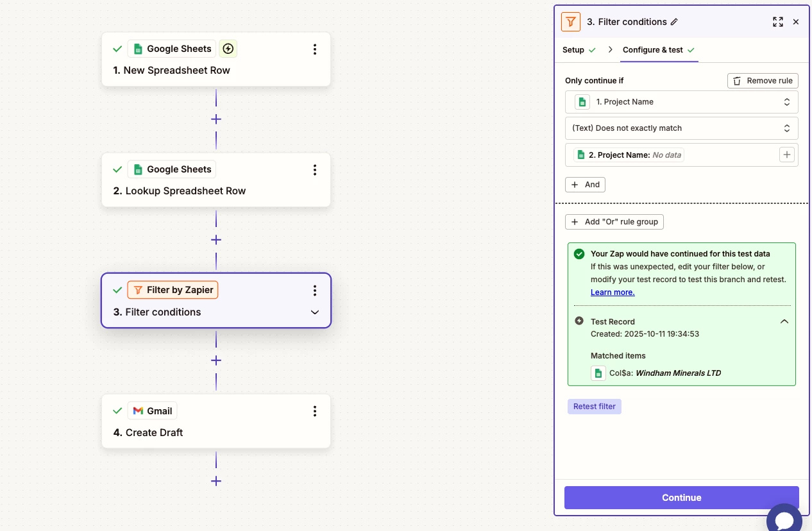Image resolution: width=812 pixels, height=531 pixels.
Task: Click Remove rule button
Action: [x=763, y=81]
